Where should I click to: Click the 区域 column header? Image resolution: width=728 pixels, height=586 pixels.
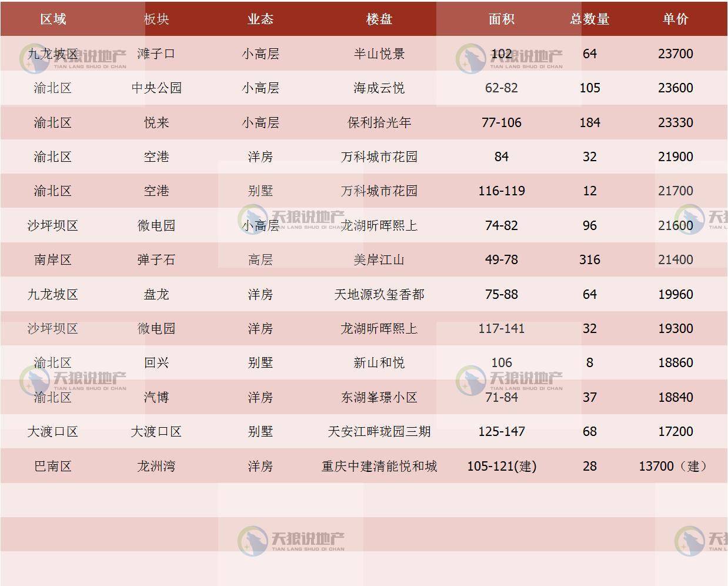[x=53, y=19]
